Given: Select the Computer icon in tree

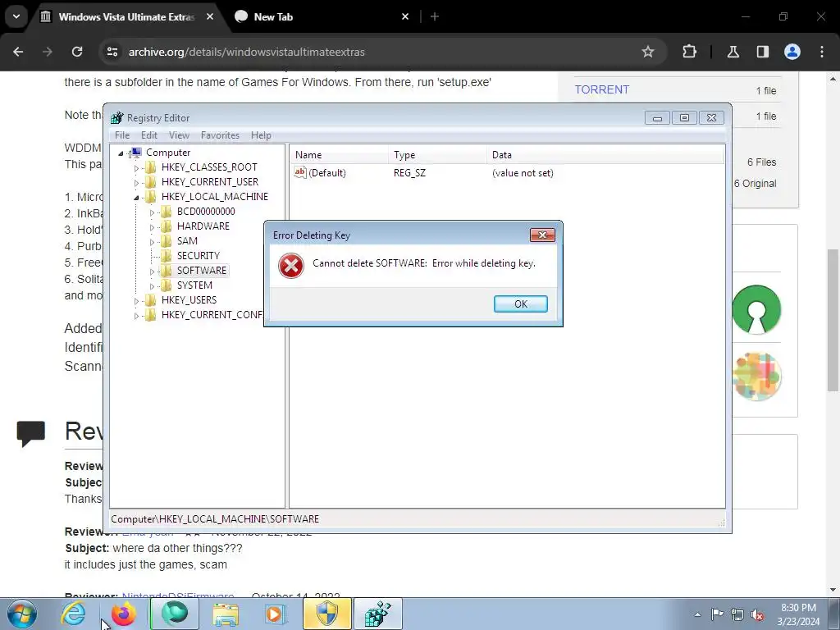Looking at the screenshot, I should click(x=136, y=153).
